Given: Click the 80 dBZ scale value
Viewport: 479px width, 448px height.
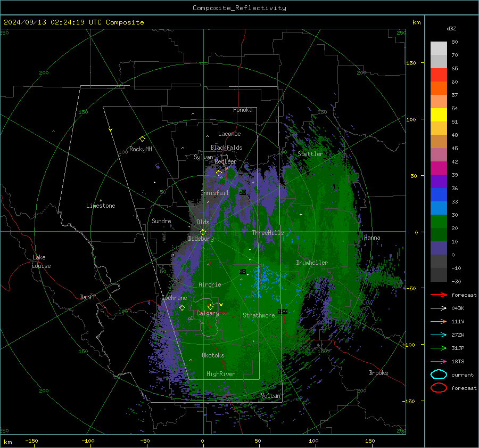Looking at the screenshot, I should (455, 42).
